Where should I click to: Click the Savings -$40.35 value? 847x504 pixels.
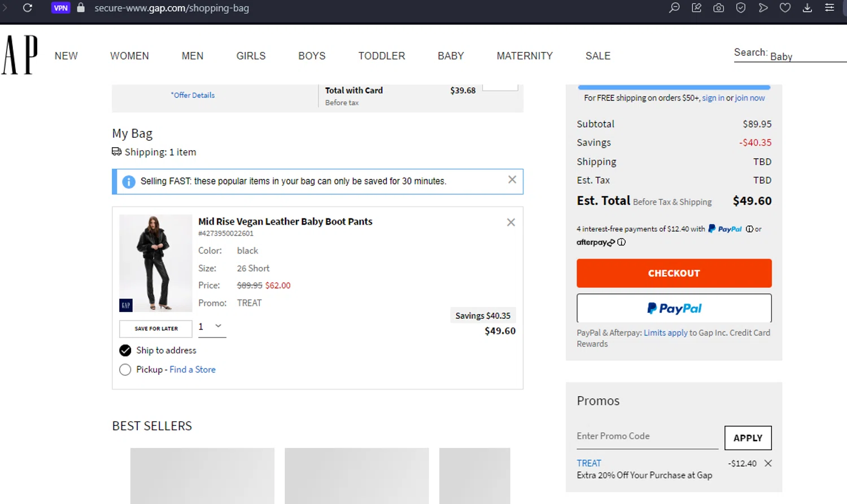click(x=756, y=143)
